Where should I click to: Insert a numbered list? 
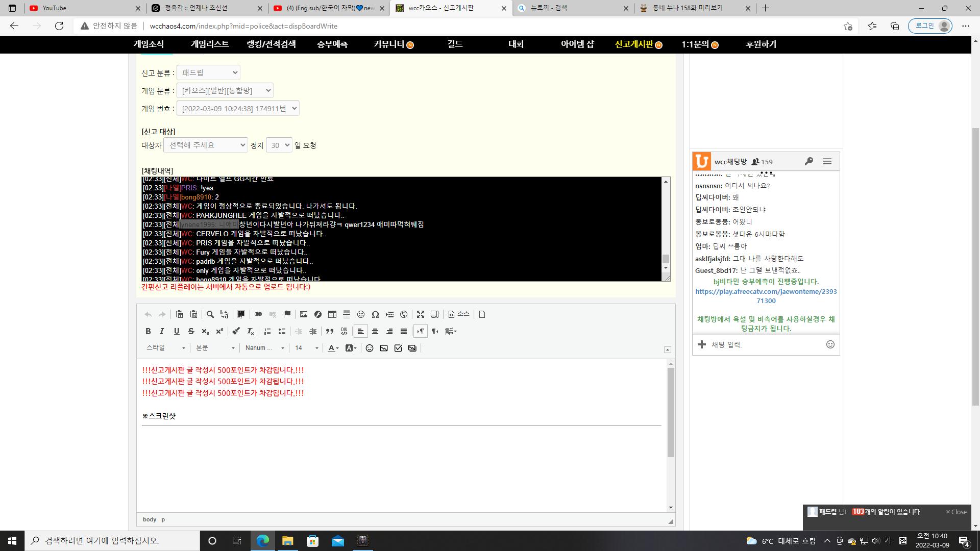point(267,331)
